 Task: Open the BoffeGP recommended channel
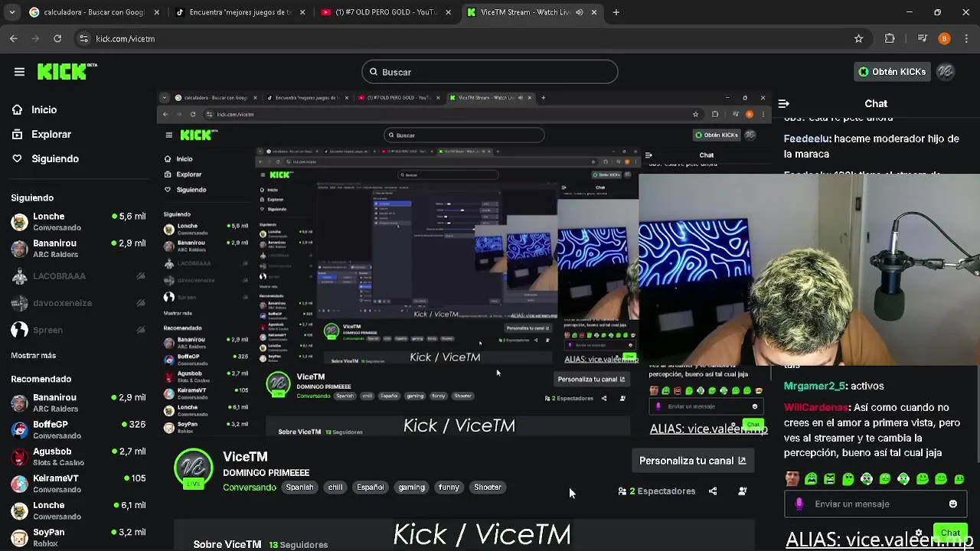(78, 430)
